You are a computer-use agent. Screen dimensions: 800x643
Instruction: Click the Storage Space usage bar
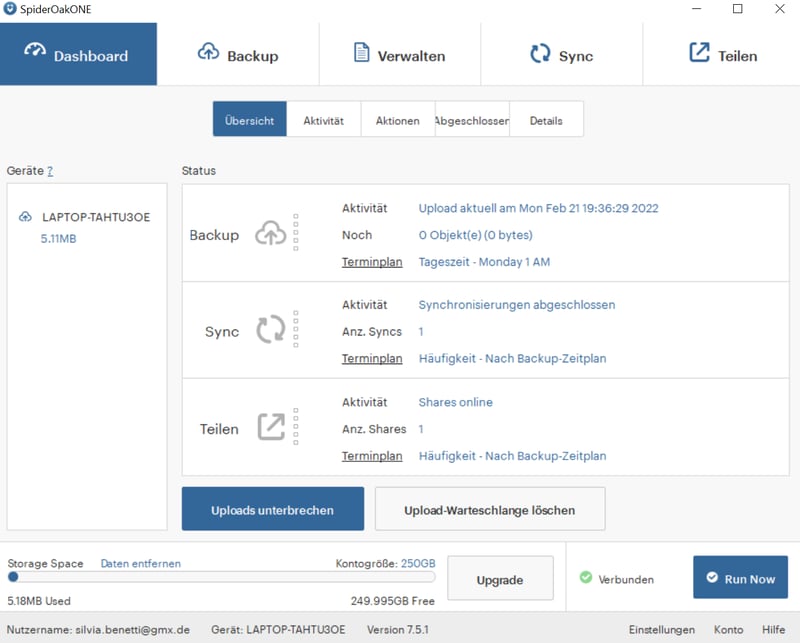point(221,577)
